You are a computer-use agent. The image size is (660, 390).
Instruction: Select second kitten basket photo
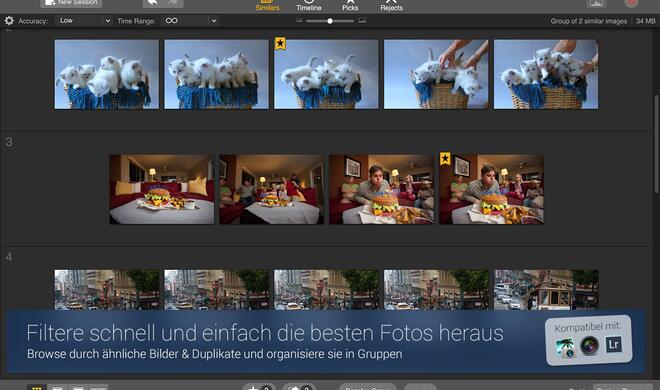point(216,74)
